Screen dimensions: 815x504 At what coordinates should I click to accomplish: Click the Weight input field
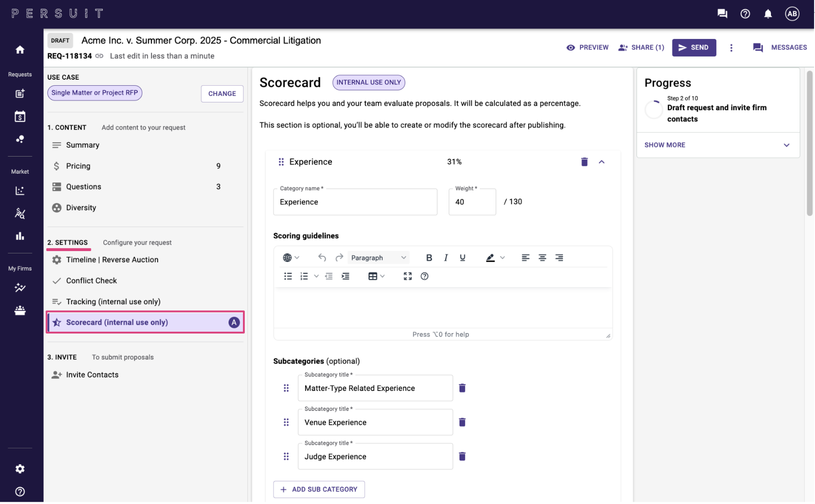[472, 202]
